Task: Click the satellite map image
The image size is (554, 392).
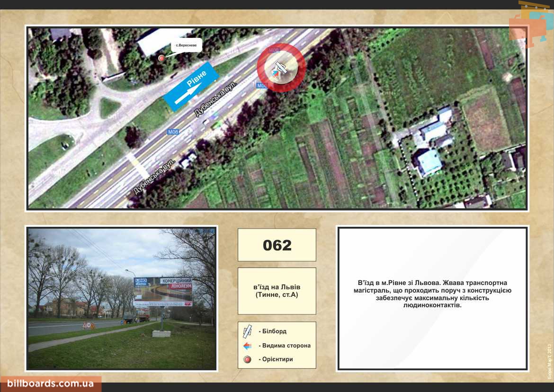Action: pos(277,118)
